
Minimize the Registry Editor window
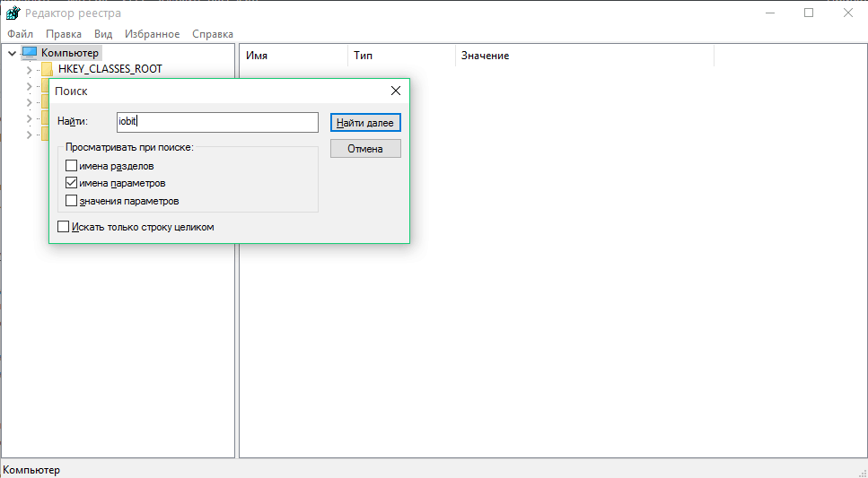767,13
